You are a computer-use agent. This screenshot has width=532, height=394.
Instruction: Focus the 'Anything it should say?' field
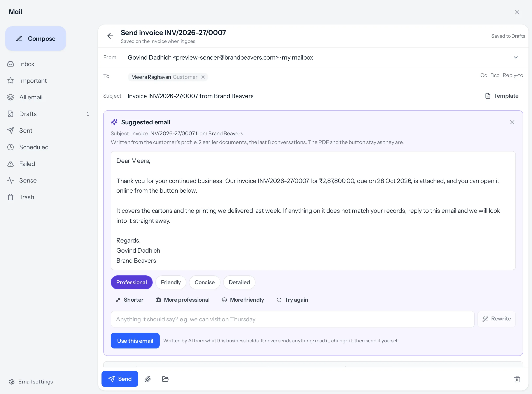(x=293, y=319)
